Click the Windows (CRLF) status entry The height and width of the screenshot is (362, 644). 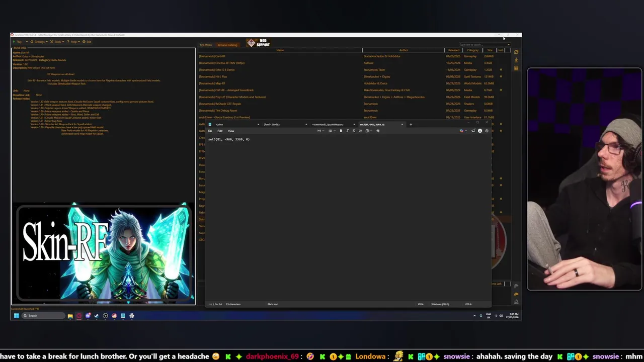[440, 304]
